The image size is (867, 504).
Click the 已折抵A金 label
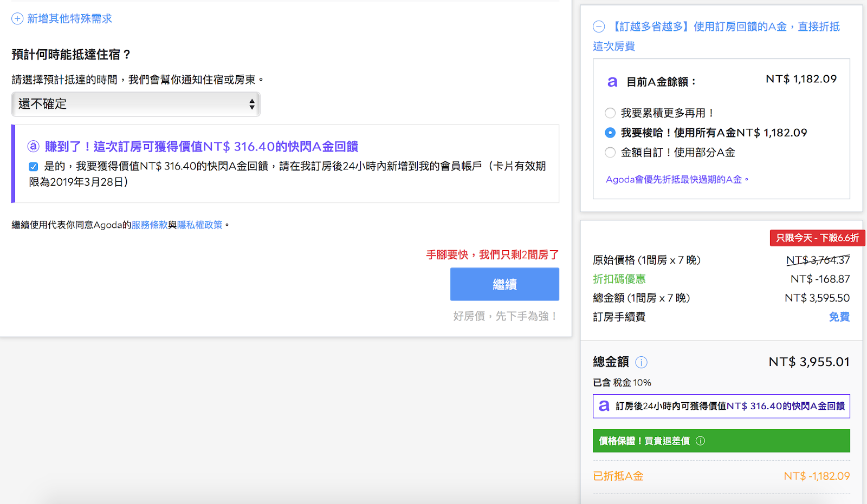click(x=618, y=476)
